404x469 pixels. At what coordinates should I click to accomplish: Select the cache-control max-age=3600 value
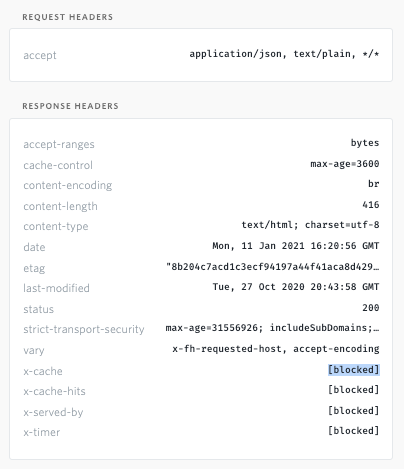345,164
